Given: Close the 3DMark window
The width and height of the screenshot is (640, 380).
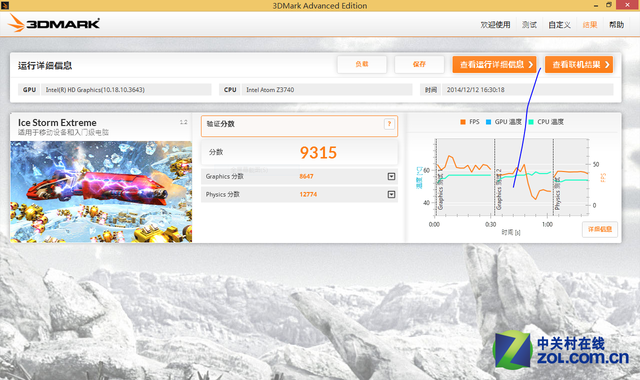Looking at the screenshot, I should pos(628,5).
